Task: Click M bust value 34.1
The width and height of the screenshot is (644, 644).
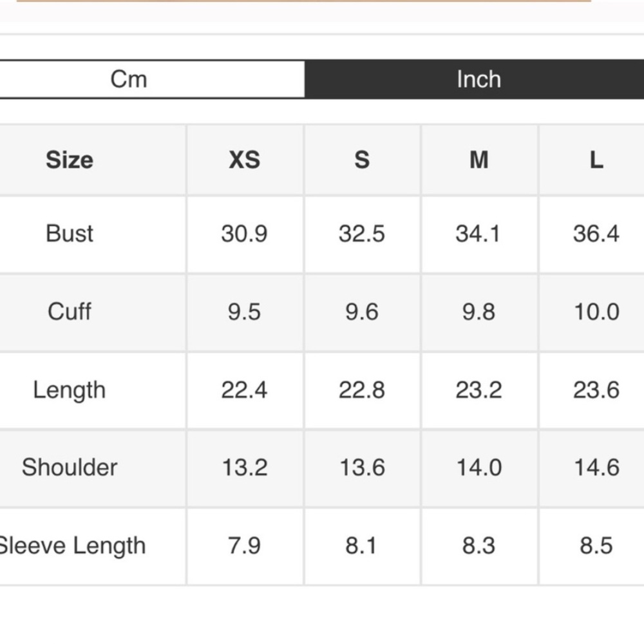Action: coord(478,234)
